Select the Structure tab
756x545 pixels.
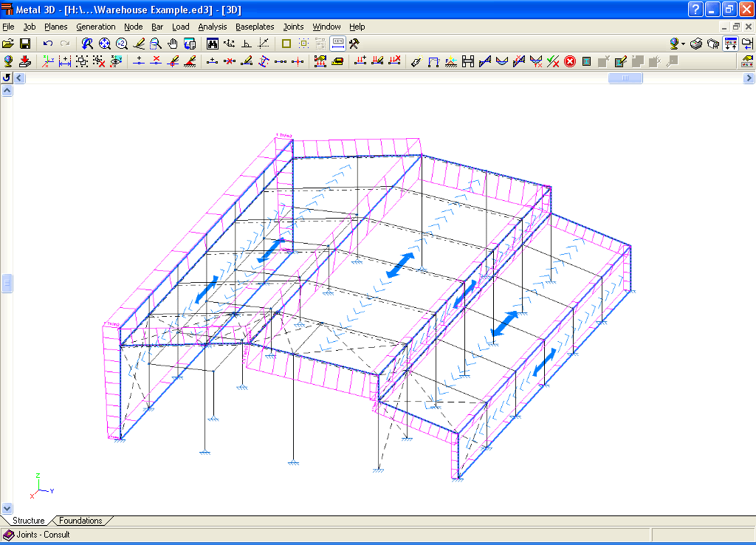pos(28,521)
